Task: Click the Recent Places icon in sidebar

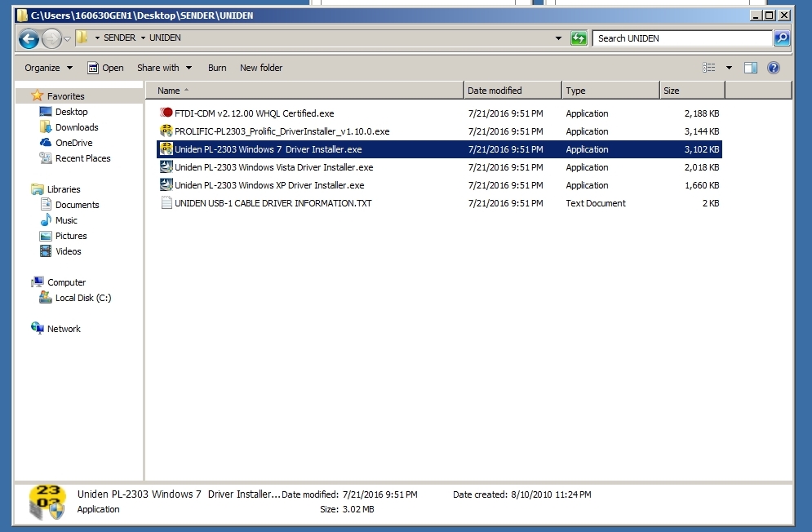Action: 46,158
